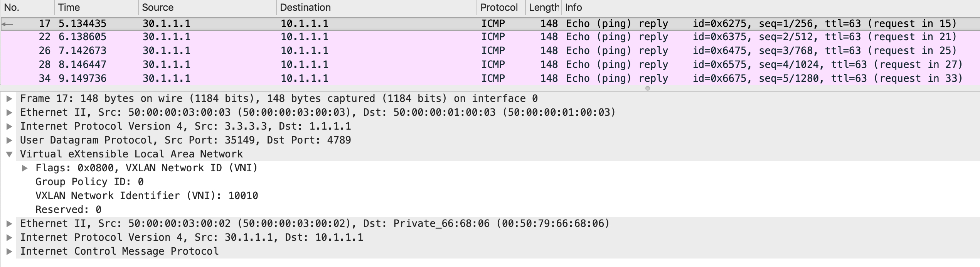Sort by the Protocol column header
Screen dimensions: 980x267
[501, 8]
